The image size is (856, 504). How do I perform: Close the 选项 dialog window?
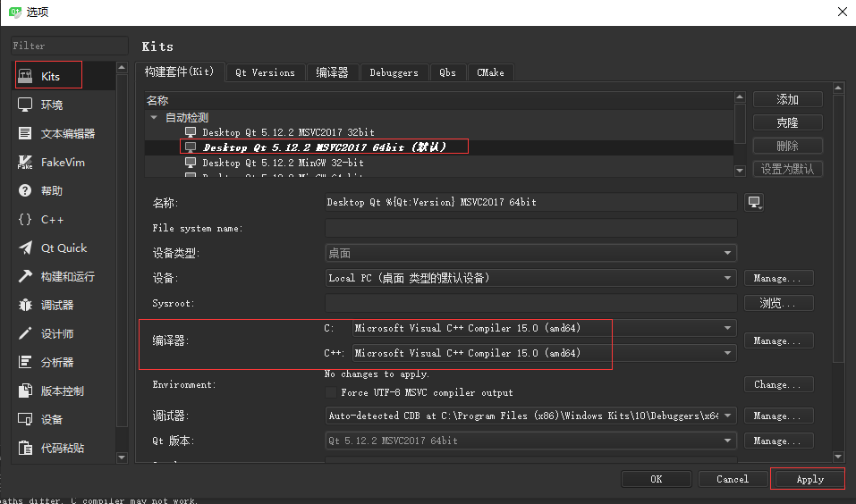(843, 12)
